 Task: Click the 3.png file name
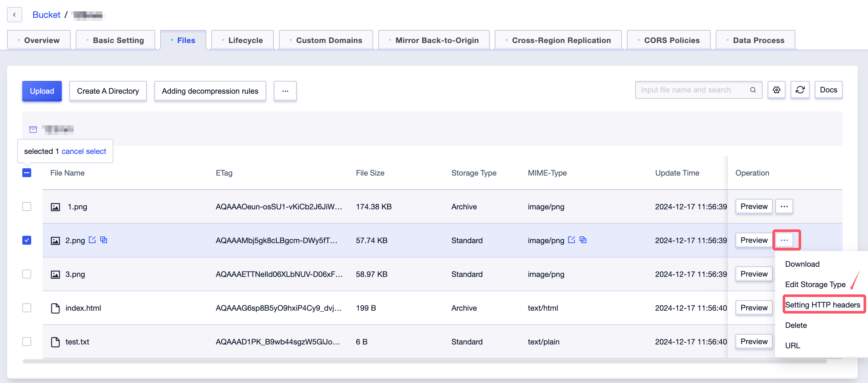[75, 274]
